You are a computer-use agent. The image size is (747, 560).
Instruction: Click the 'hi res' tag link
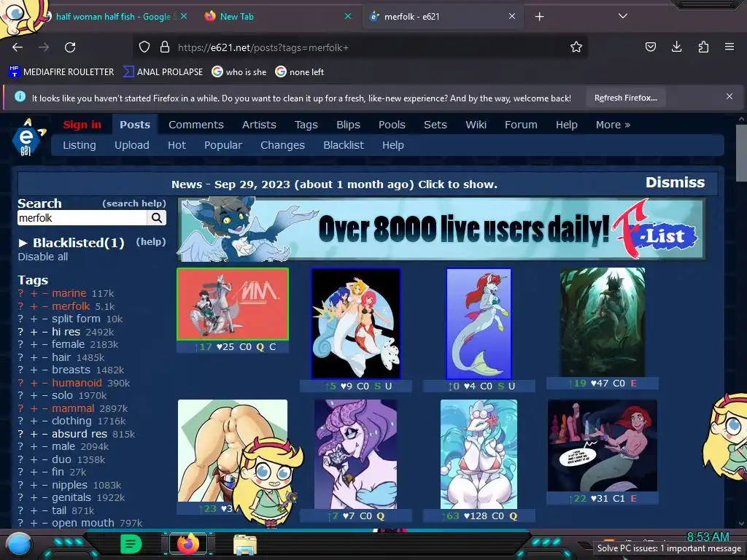pyautogui.click(x=66, y=332)
